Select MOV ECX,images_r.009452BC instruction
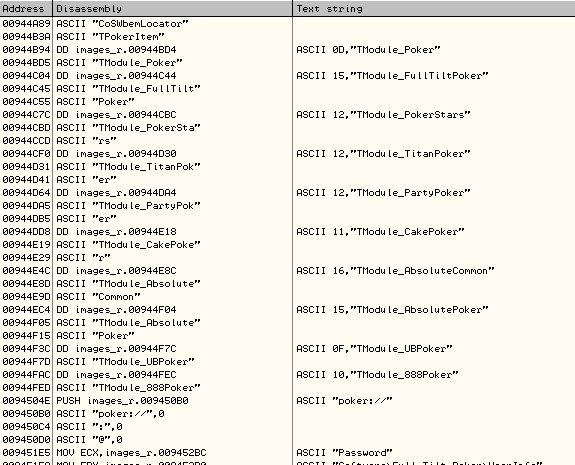 point(131,453)
